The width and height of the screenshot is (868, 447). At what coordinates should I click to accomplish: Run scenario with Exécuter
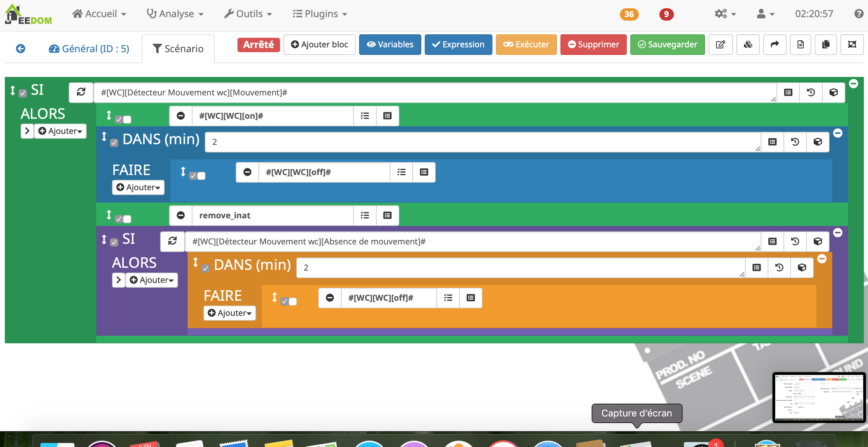click(526, 45)
